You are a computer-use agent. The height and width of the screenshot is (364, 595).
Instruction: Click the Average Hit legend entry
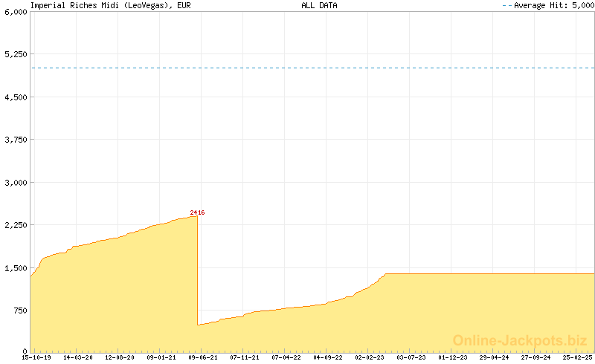tap(549, 5)
